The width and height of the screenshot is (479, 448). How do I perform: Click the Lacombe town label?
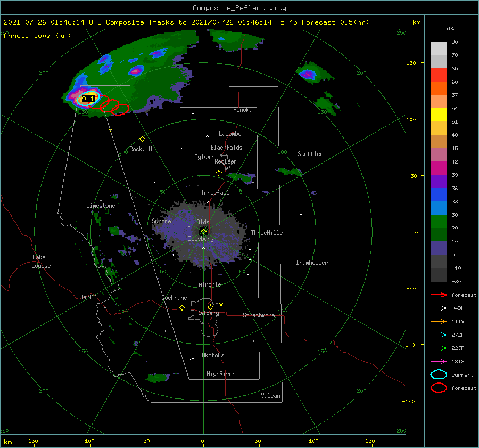[230, 134]
